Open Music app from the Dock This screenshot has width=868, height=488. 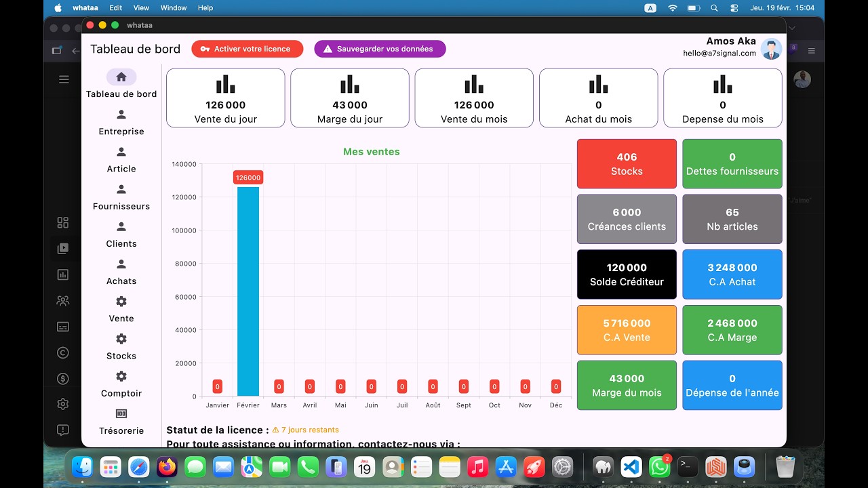[x=478, y=466]
